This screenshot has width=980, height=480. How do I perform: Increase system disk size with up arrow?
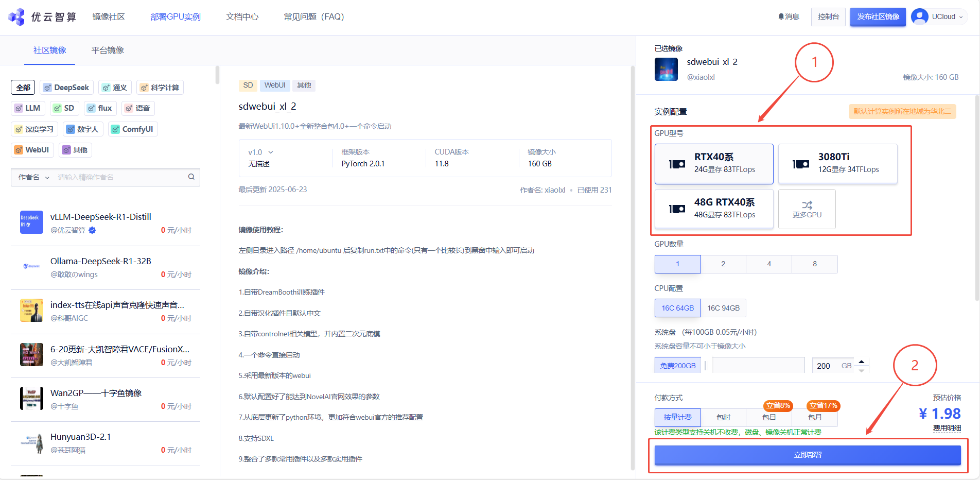[x=861, y=362]
